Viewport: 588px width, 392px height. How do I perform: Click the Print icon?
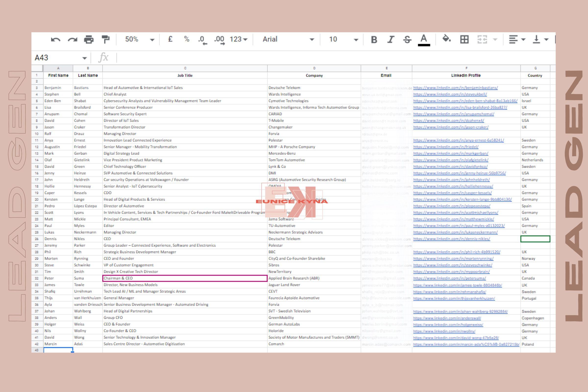(x=89, y=39)
